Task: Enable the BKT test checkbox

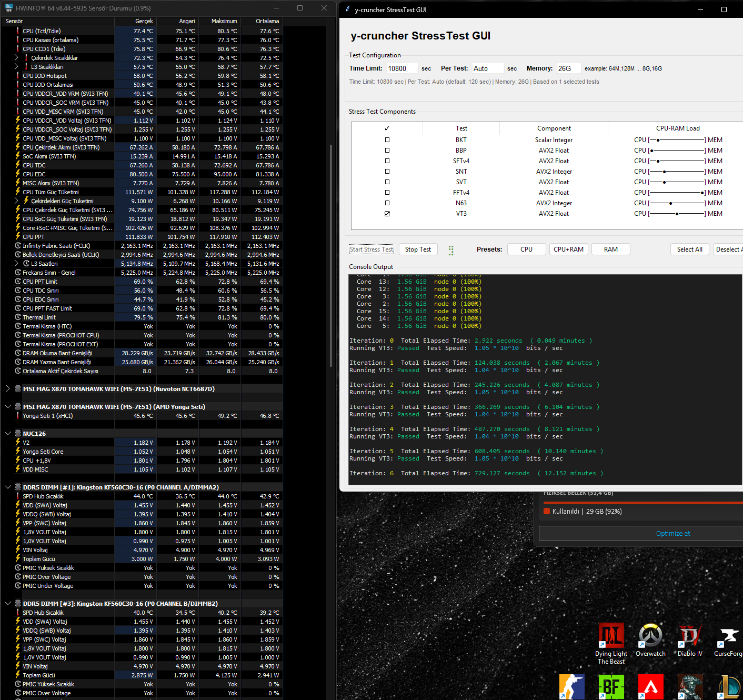Action: click(387, 140)
